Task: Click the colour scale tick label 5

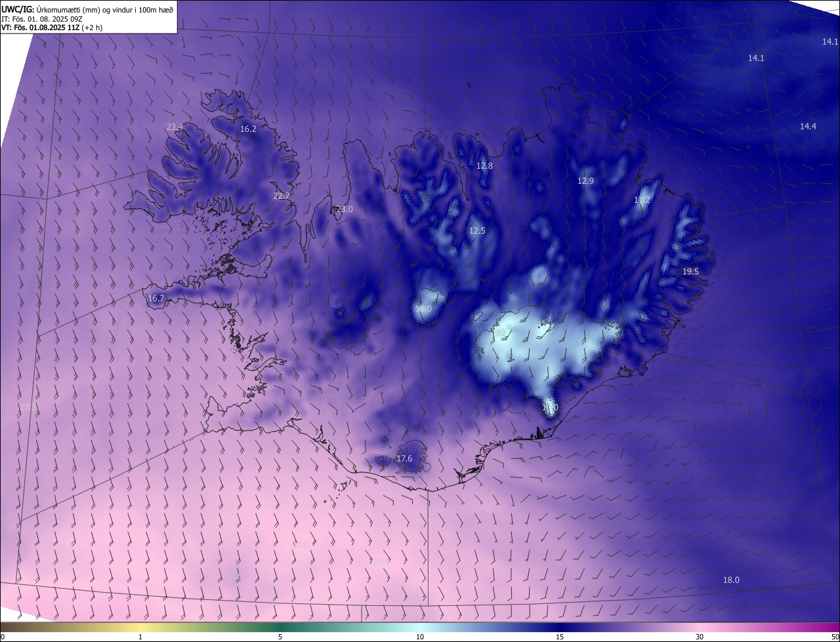Action: pos(280,637)
